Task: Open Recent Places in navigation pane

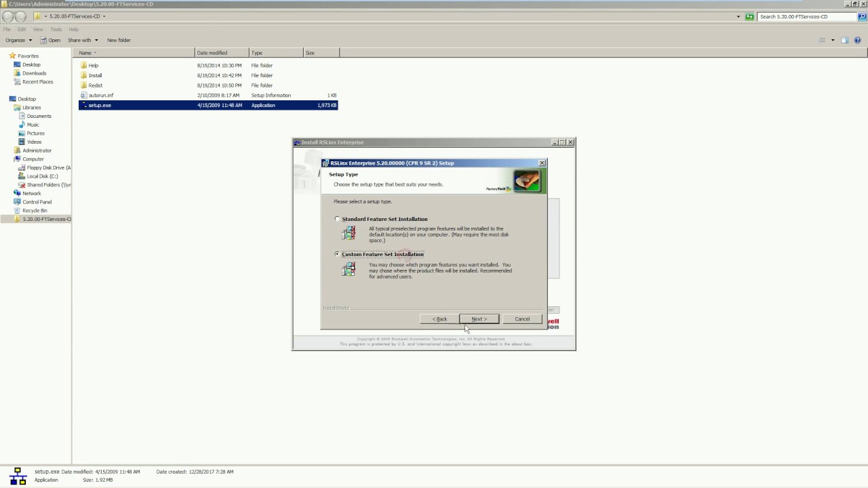Action: pyautogui.click(x=37, y=82)
